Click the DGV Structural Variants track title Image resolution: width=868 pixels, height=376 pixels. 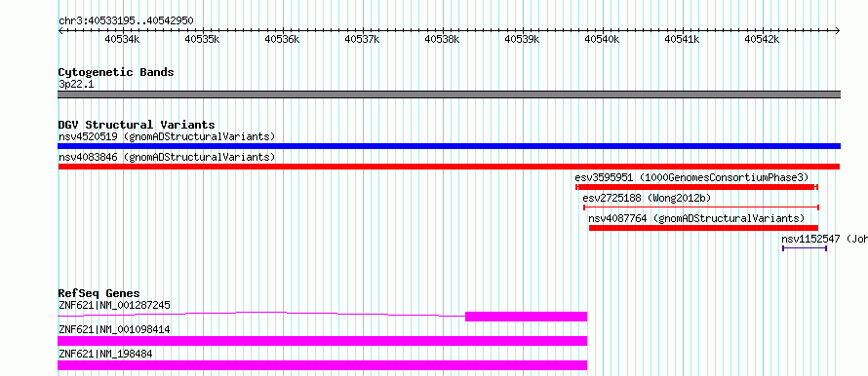137,125
